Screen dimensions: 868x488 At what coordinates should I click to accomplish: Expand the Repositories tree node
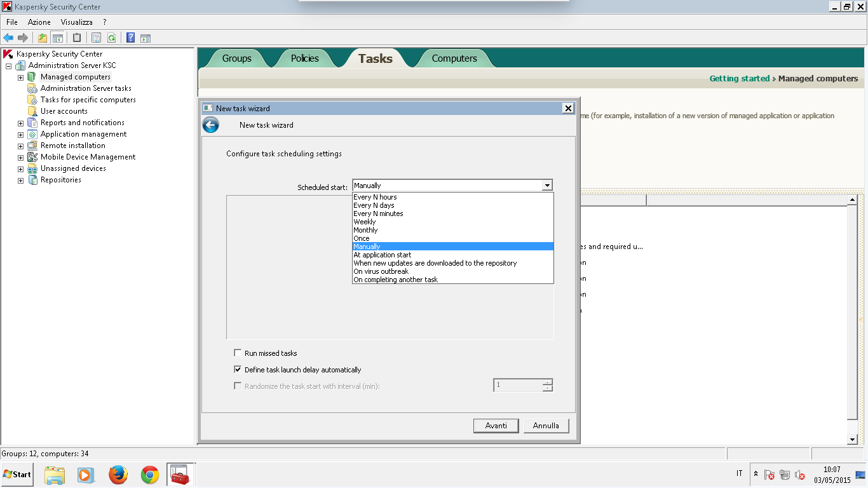point(20,180)
